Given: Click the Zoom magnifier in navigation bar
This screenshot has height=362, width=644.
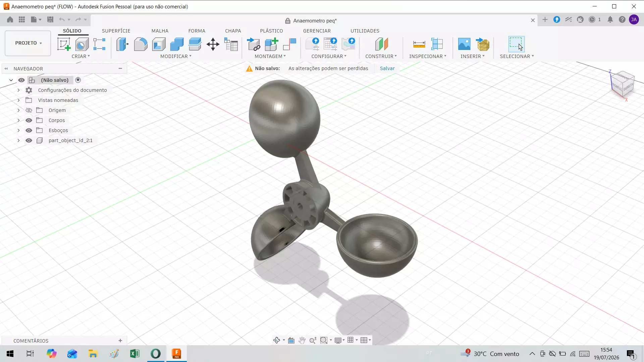Looking at the screenshot, I should (313, 340).
